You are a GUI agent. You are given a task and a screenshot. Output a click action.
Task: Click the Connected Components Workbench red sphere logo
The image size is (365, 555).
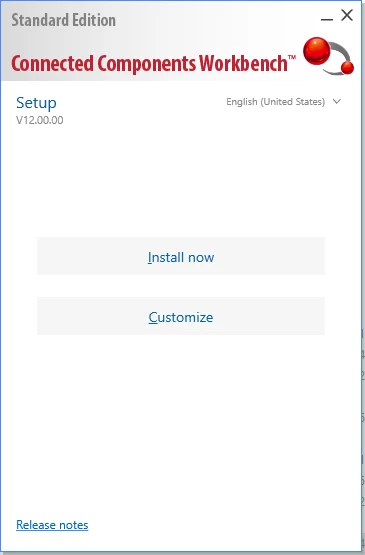[x=328, y=56]
